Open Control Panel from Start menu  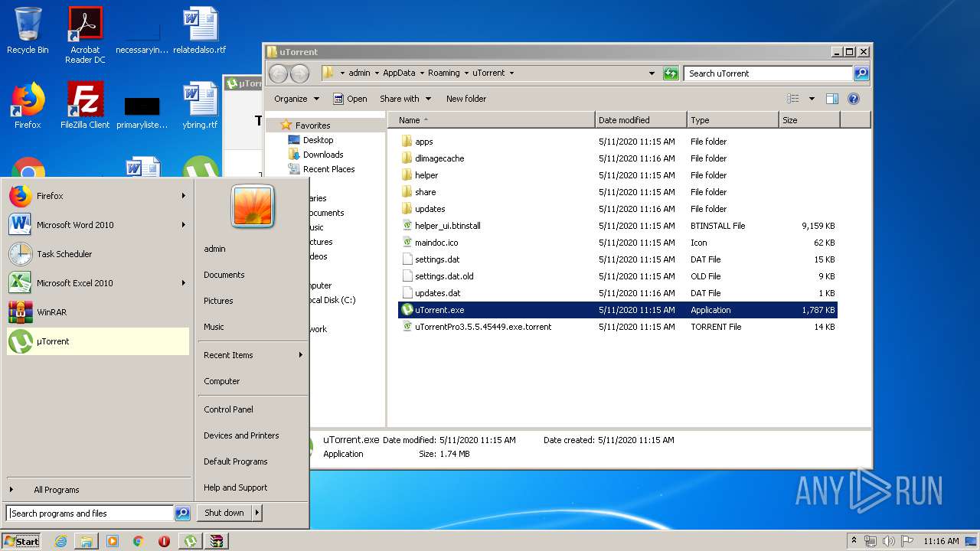click(x=228, y=409)
